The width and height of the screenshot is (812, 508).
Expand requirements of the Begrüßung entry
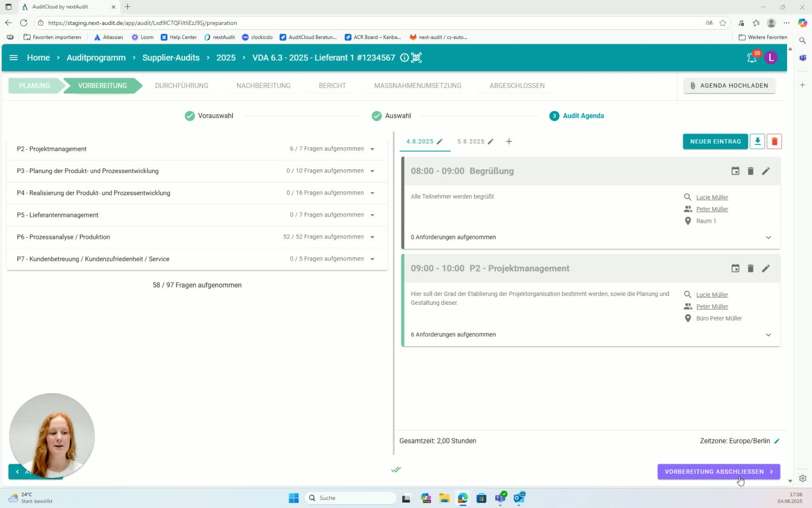(768, 238)
